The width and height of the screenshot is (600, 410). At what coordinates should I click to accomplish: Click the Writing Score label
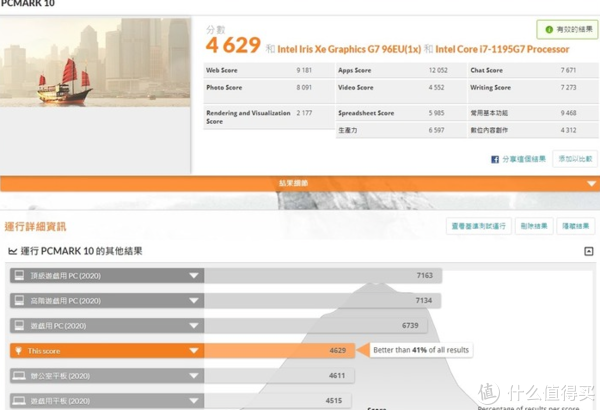pyautogui.click(x=491, y=87)
